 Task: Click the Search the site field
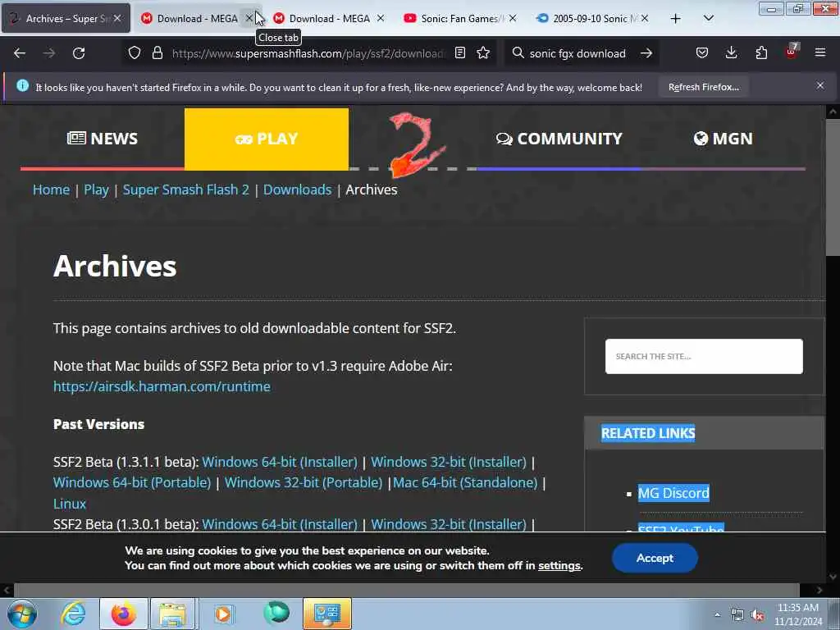[704, 356]
